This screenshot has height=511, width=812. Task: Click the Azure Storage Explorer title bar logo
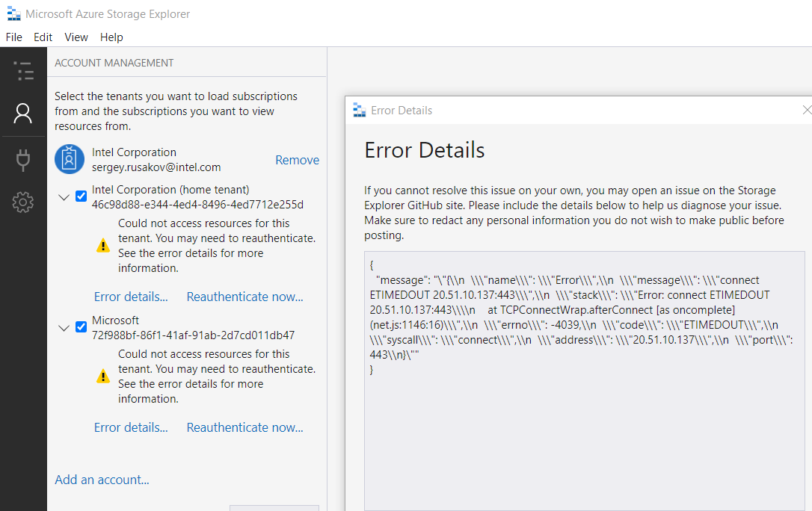click(x=13, y=13)
